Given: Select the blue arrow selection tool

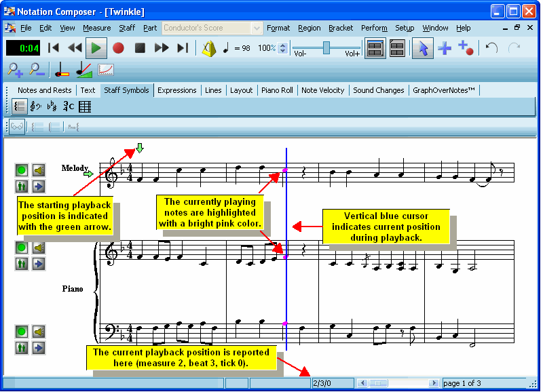Looking at the screenshot, I should 422,48.
